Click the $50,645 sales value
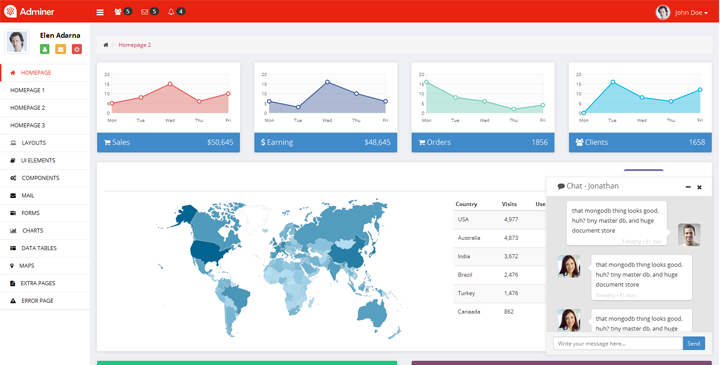This screenshot has height=365, width=720. coord(220,142)
